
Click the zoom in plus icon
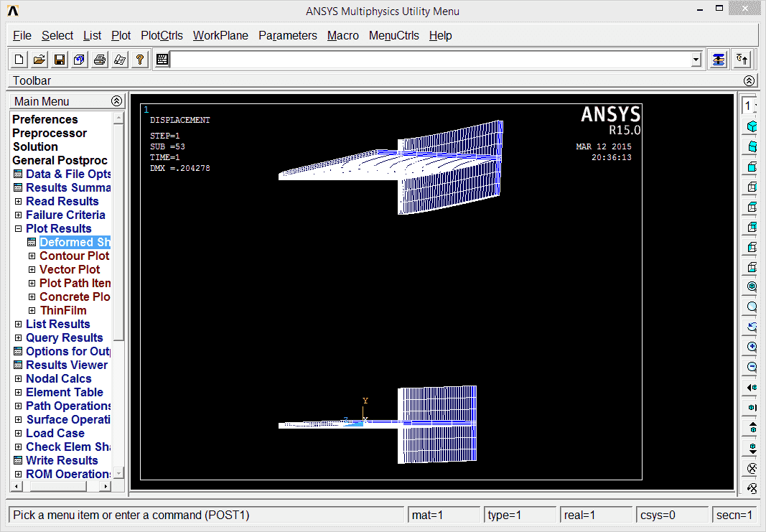[x=752, y=347]
